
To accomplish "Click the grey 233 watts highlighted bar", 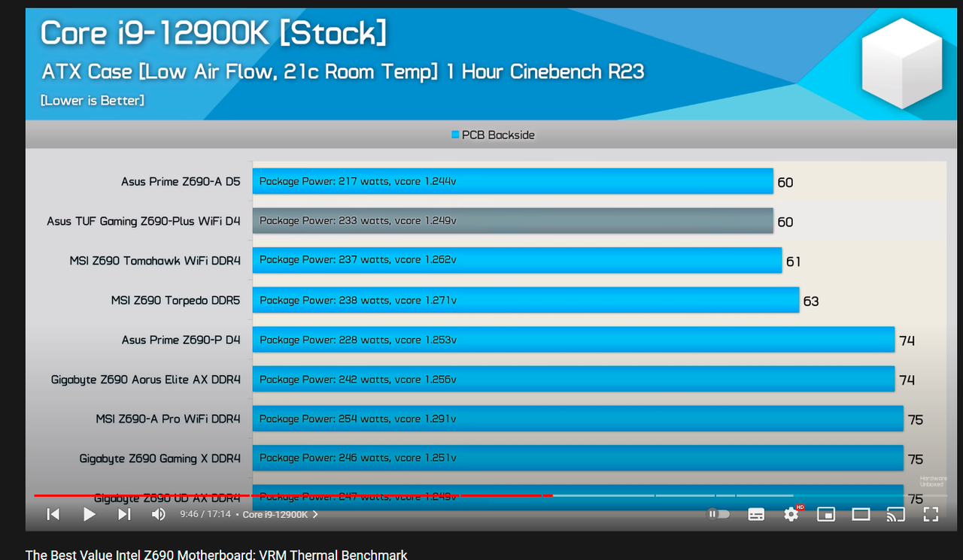I will [512, 220].
